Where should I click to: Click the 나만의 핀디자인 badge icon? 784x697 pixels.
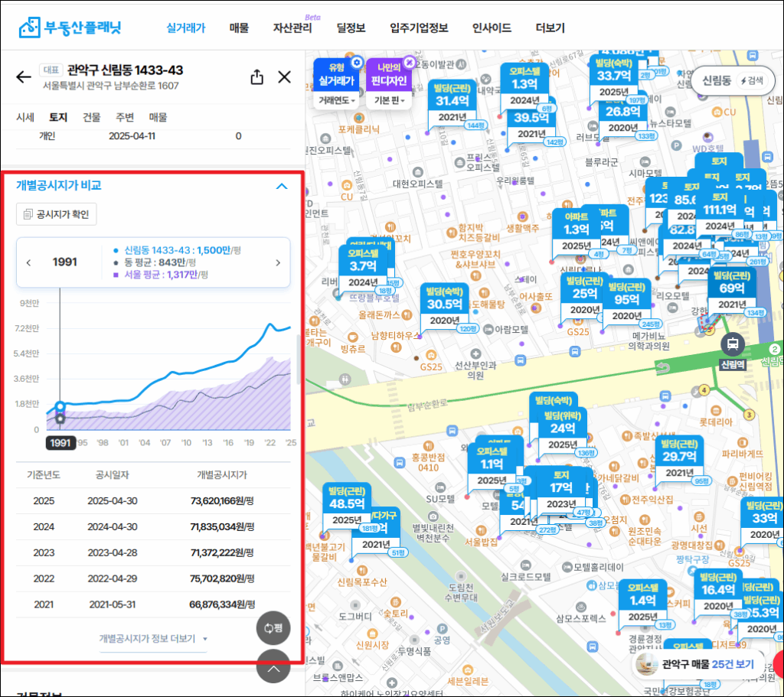pos(409,62)
